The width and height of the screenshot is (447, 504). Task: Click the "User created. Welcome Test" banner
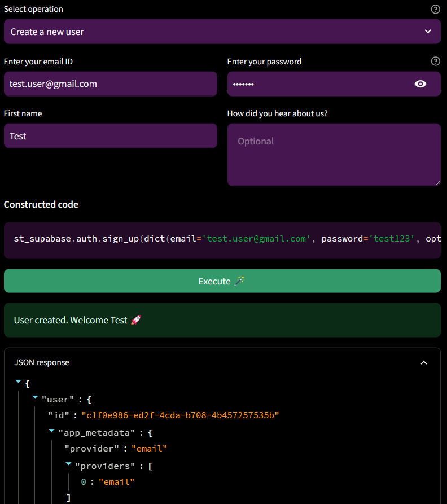tap(222, 319)
